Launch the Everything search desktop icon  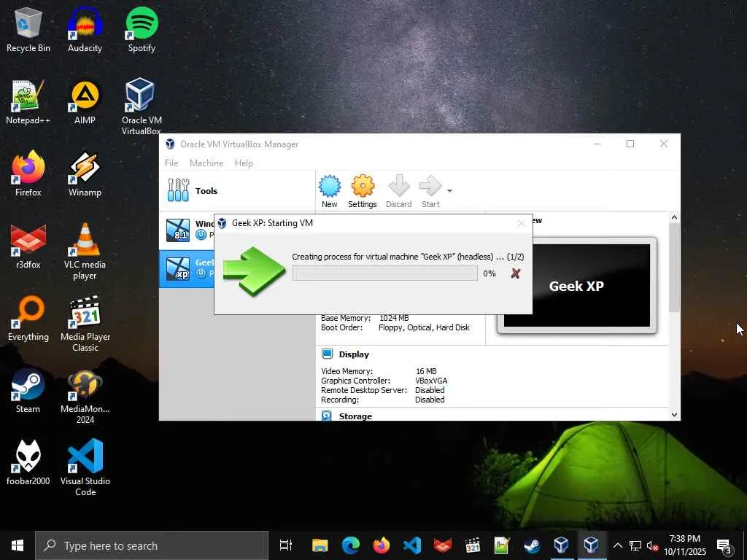tap(28, 319)
